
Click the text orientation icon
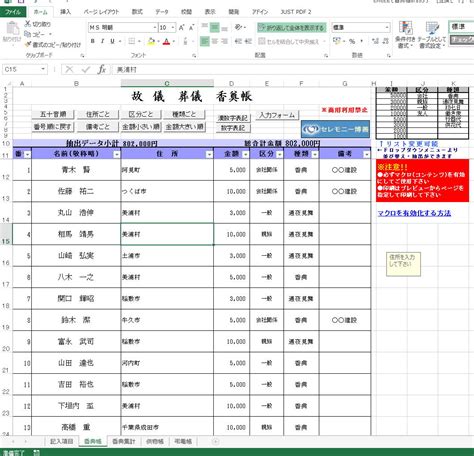(239, 27)
